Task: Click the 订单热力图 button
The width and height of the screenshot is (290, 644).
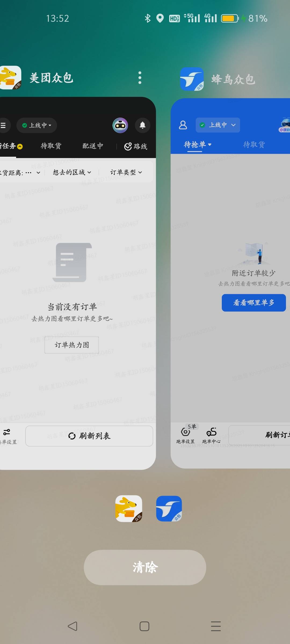Action: 72,345
